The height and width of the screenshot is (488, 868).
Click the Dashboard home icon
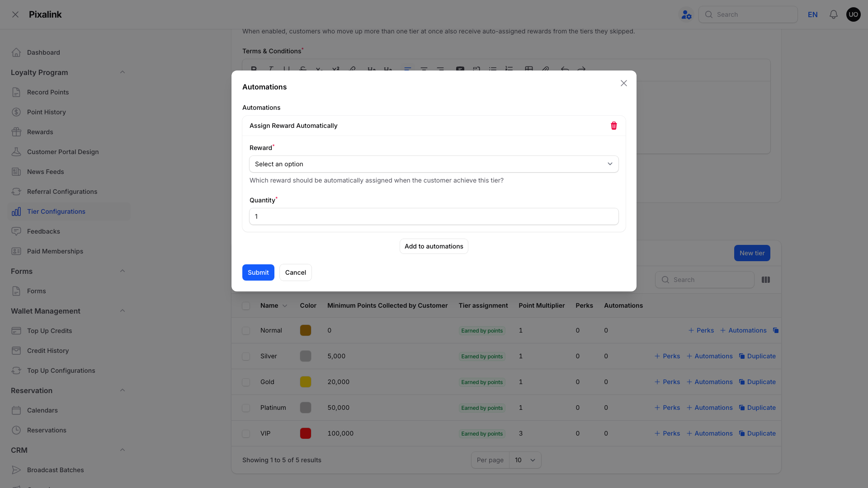pos(16,52)
